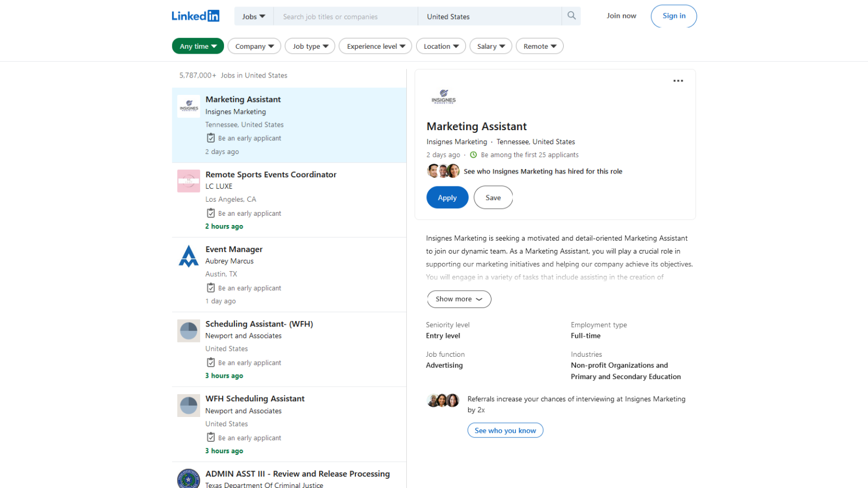Image resolution: width=868 pixels, height=488 pixels.
Task: Click the Aubrey Marcus company logo
Action: [189, 256]
